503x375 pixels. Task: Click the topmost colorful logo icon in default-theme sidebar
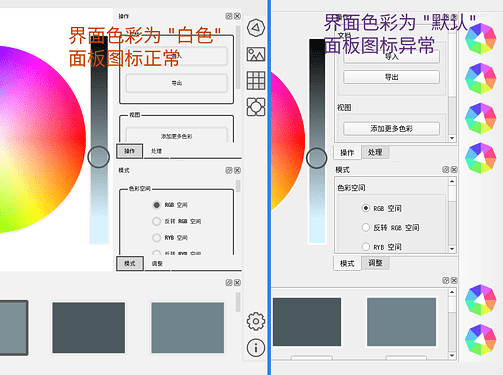481,39
